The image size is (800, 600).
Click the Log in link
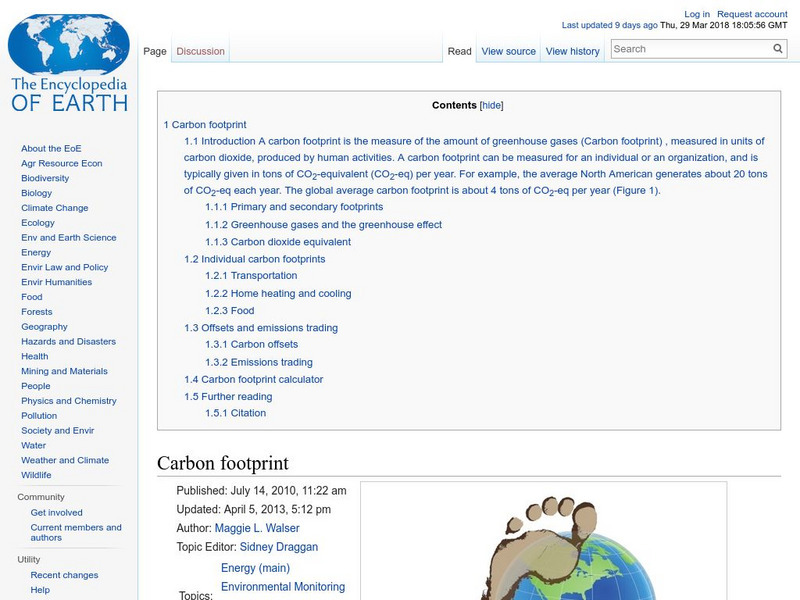tap(697, 14)
